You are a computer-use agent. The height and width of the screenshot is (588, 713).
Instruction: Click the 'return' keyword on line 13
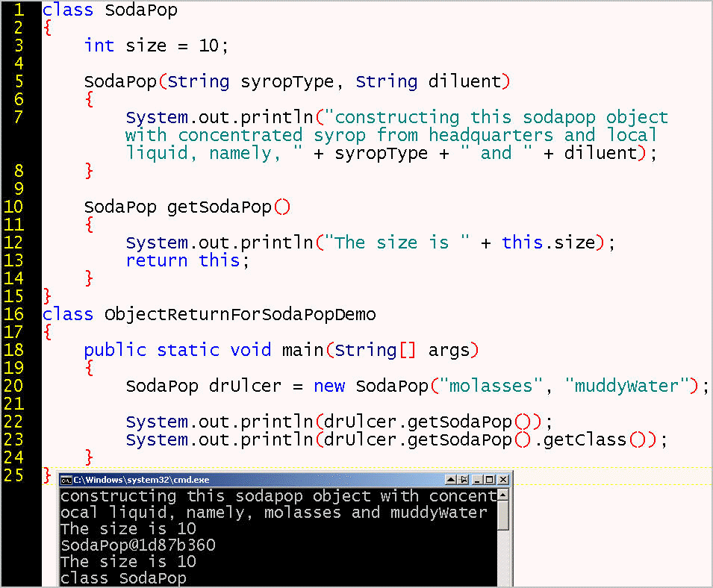[157, 261]
